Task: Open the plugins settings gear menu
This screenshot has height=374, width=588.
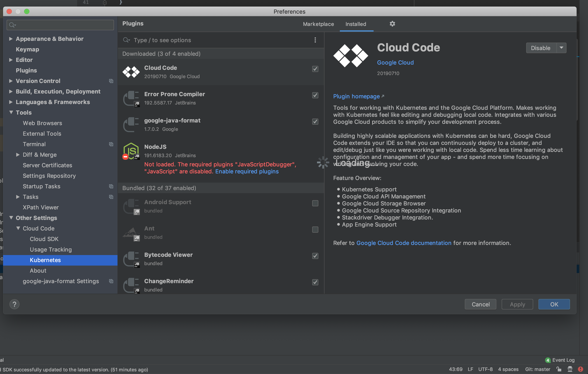Action: click(392, 24)
